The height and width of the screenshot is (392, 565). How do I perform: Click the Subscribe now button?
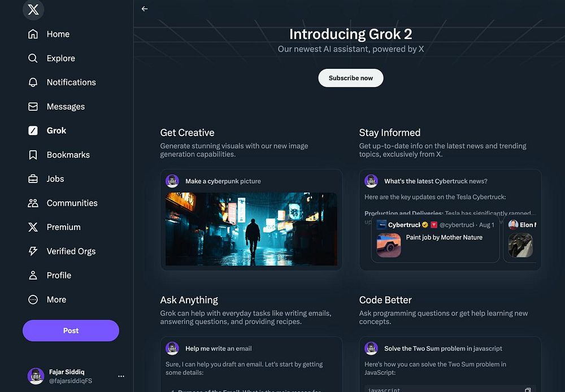351,78
